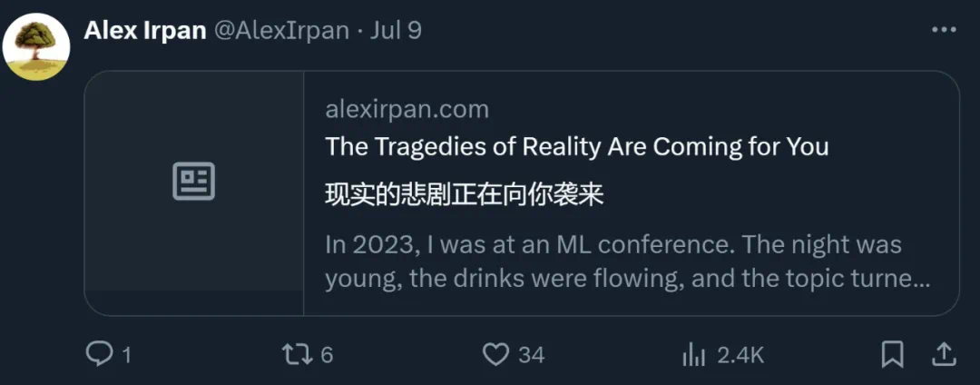This screenshot has width=980, height=385.
Task: Click the reply count of 1
Action: 126,354
